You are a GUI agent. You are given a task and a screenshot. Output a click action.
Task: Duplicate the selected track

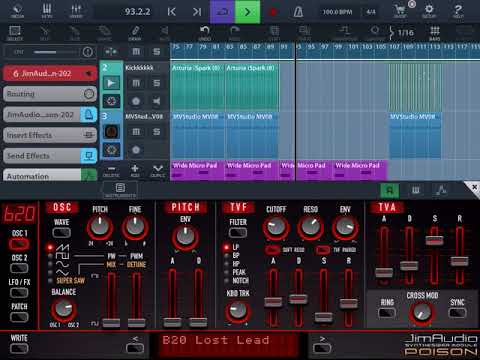pyautogui.click(x=158, y=171)
